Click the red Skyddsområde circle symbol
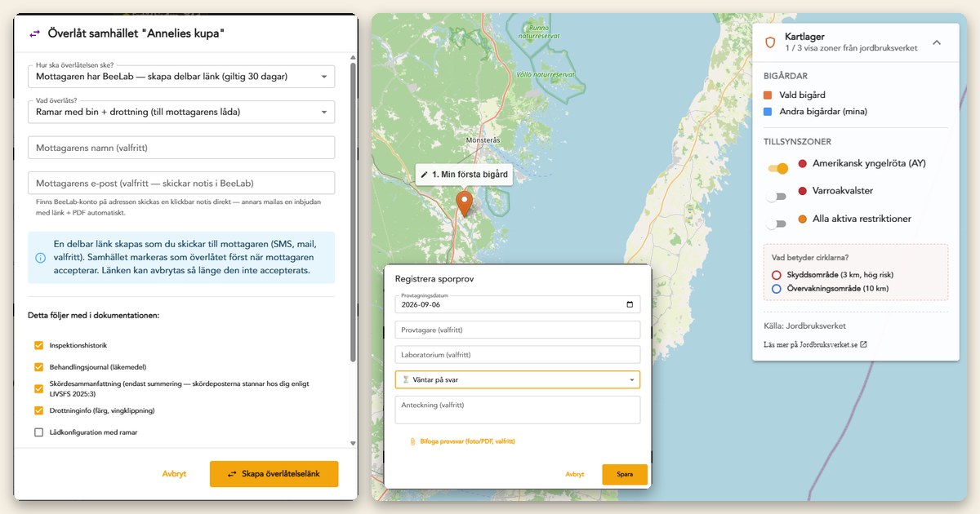This screenshot has width=980, height=514. tap(777, 276)
